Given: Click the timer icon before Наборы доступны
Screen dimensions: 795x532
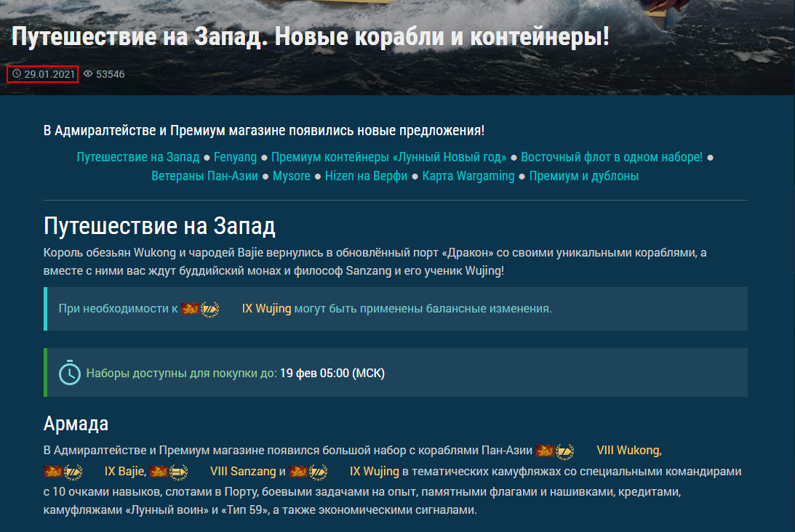Looking at the screenshot, I should click(69, 372).
